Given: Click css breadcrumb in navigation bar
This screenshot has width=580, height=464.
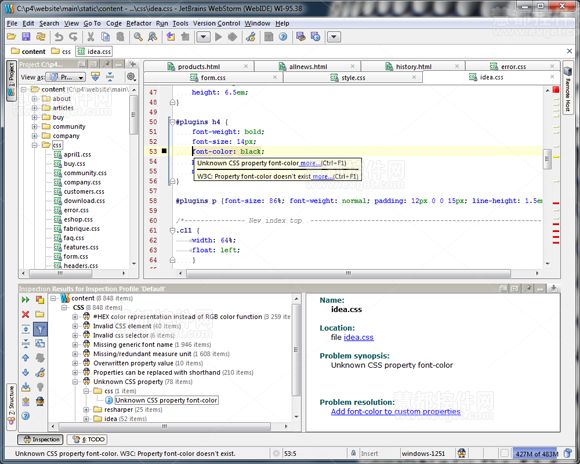Looking at the screenshot, I should [61, 51].
